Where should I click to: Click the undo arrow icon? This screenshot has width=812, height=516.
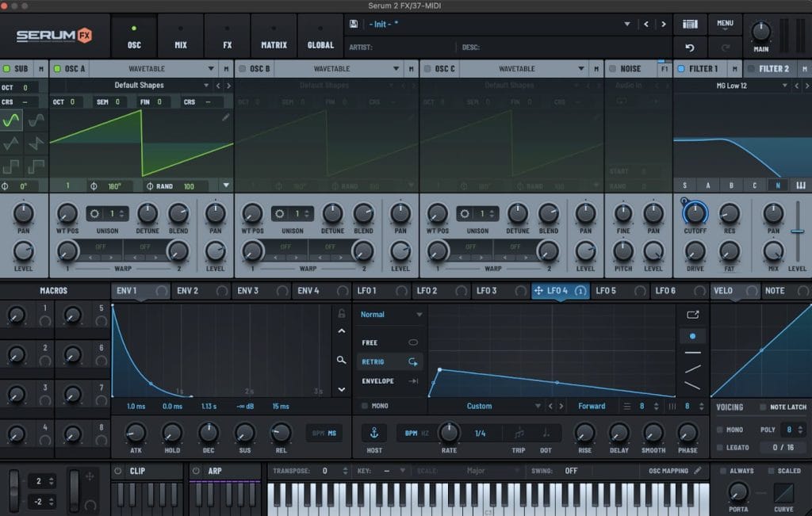[690, 48]
